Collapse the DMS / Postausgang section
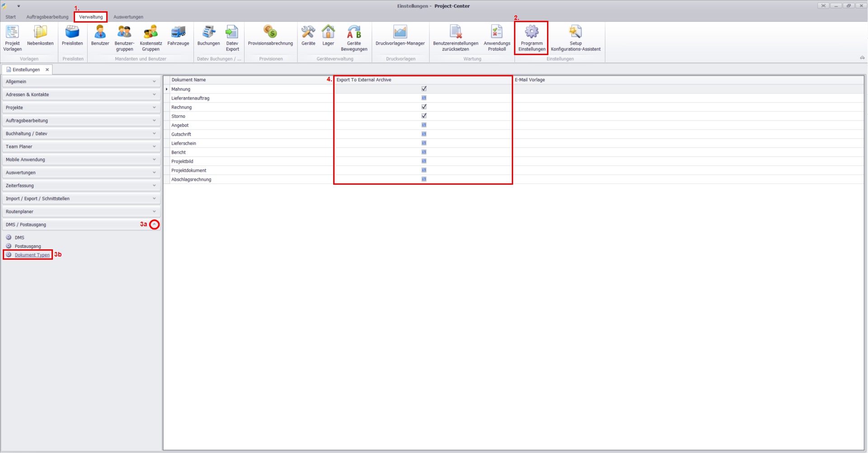This screenshot has height=453, width=868. [154, 224]
